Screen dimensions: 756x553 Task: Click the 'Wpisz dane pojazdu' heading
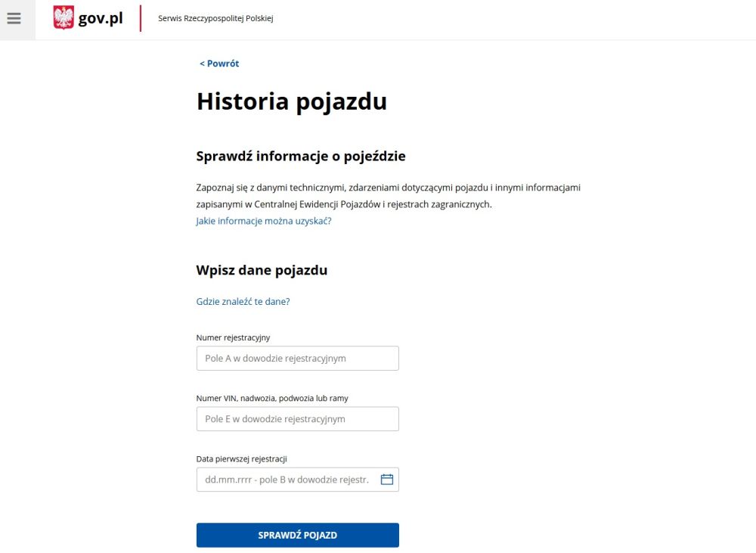click(x=262, y=270)
